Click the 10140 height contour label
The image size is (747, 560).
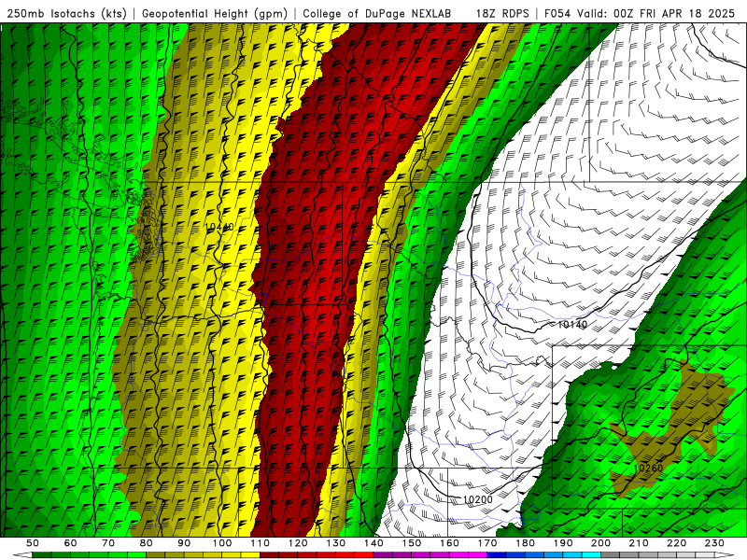[x=572, y=324]
